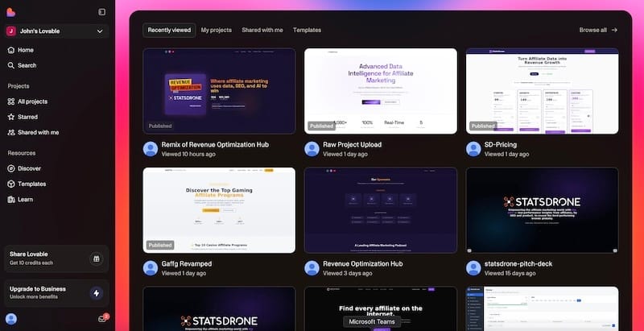Click avatar beside statsdrone-pitch-deck
The image size is (644, 331).
(x=473, y=267)
